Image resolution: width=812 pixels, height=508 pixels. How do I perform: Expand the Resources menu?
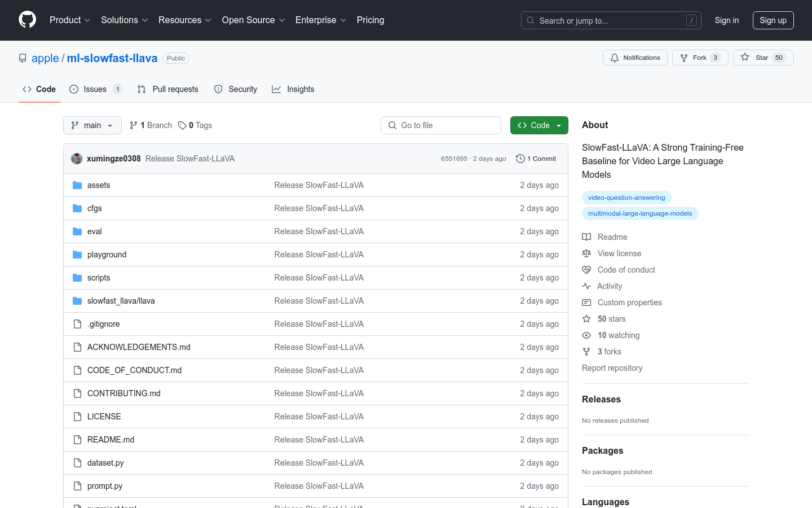185,20
